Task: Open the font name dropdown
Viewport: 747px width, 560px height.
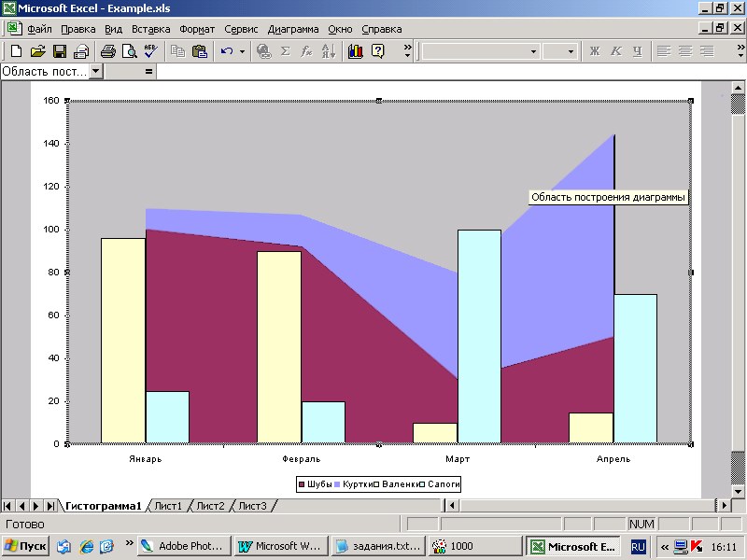Action: 533,51
